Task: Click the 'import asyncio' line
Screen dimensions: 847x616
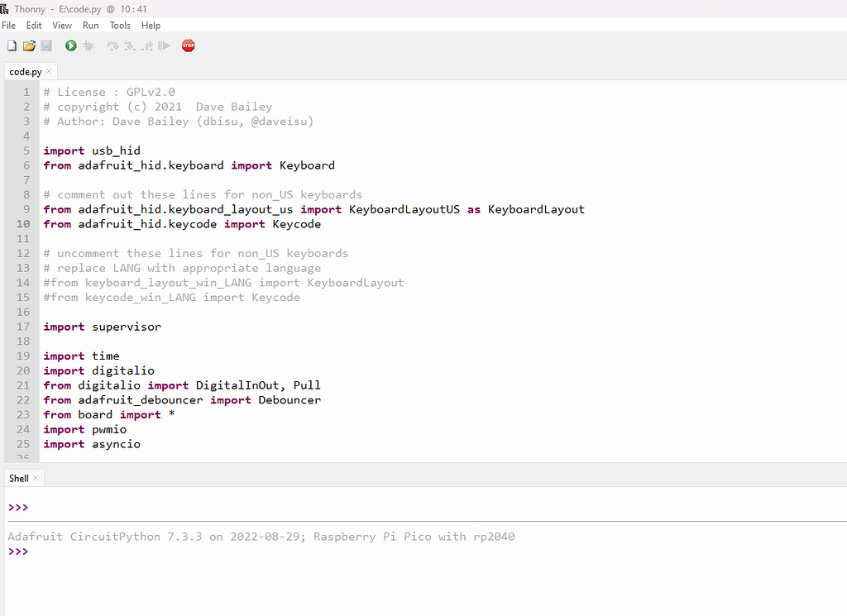Action: point(92,444)
